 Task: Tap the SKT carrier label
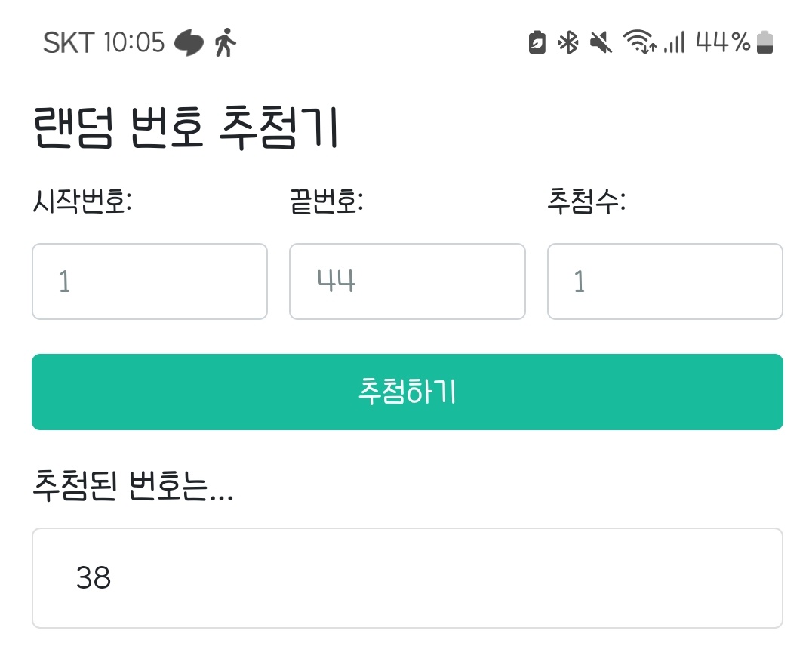(x=68, y=43)
